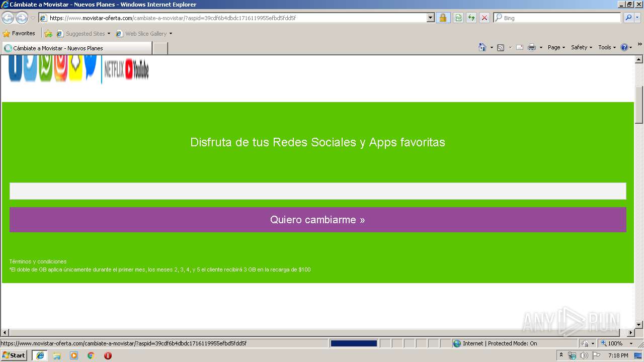Click Internet Explorer taskbar icon
Image resolution: width=644 pixels, height=362 pixels.
click(x=40, y=355)
